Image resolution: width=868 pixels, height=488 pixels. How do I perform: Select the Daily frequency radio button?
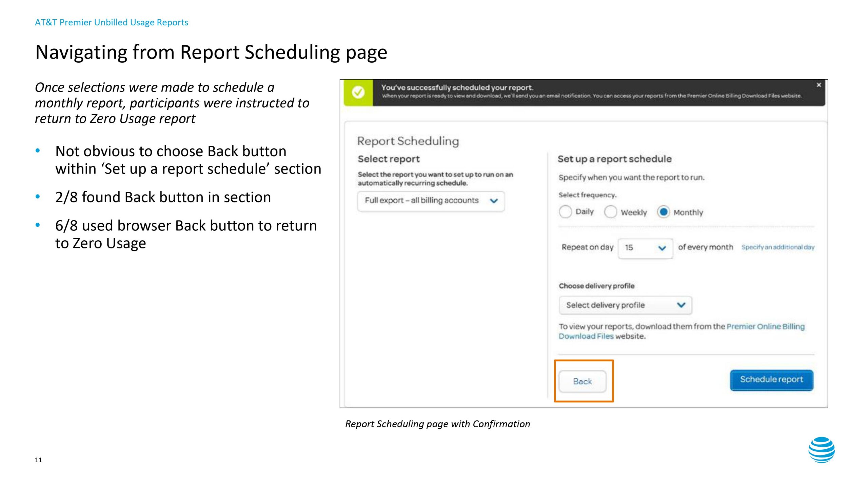point(565,212)
